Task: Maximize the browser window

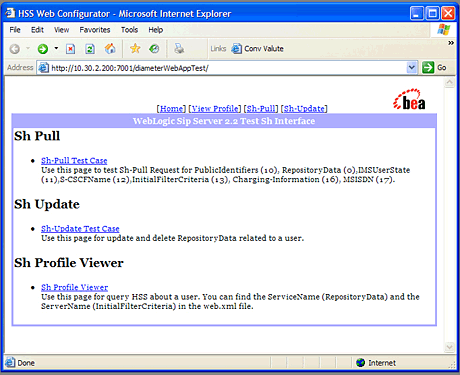Action: [432, 13]
